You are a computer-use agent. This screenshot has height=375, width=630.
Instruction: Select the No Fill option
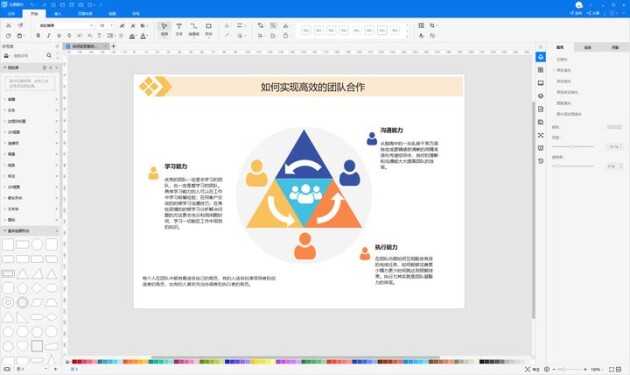562,59
